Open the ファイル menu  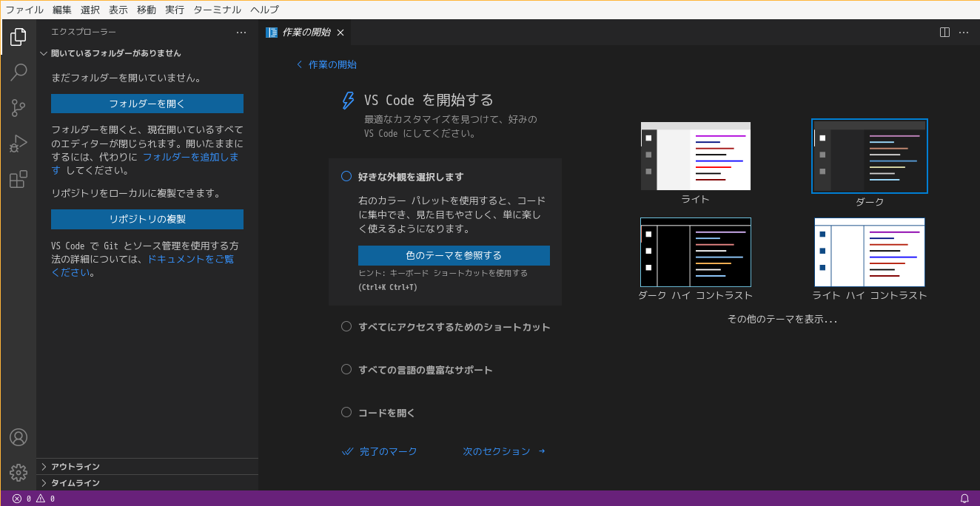point(24,10)
